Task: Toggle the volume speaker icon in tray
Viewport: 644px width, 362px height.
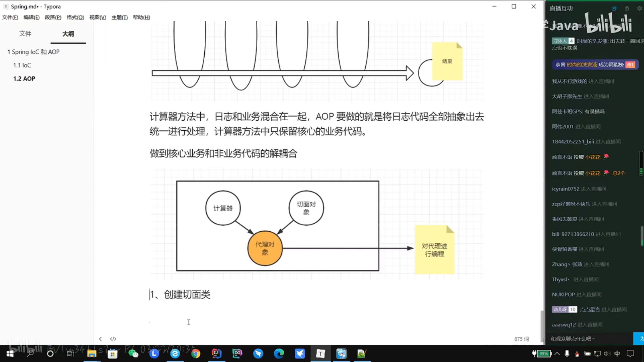Action: 607,354
